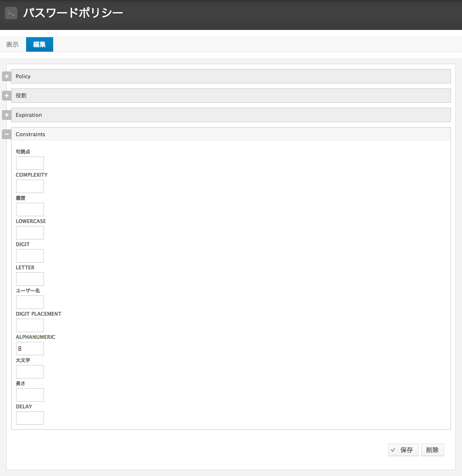Collapse the Constraints section
The height and width of the screenshot is (476, 462).
click(6, 134)
